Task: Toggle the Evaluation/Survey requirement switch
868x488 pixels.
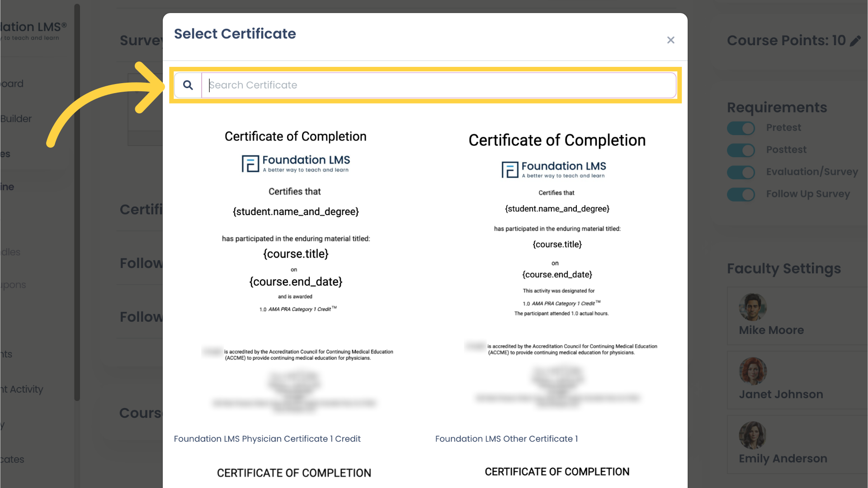Action: (741, 172)
